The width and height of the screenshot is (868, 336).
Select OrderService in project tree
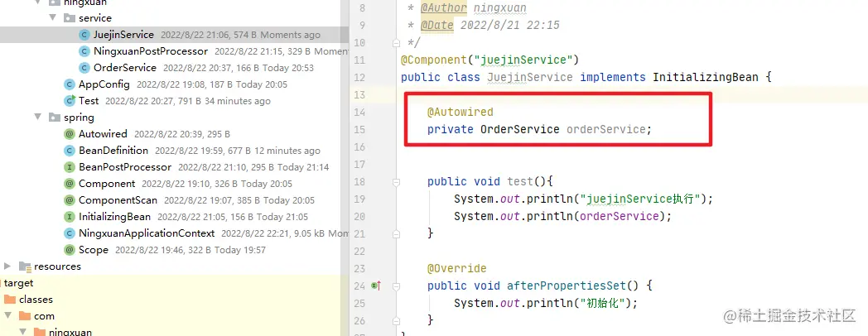click(175, 68)
